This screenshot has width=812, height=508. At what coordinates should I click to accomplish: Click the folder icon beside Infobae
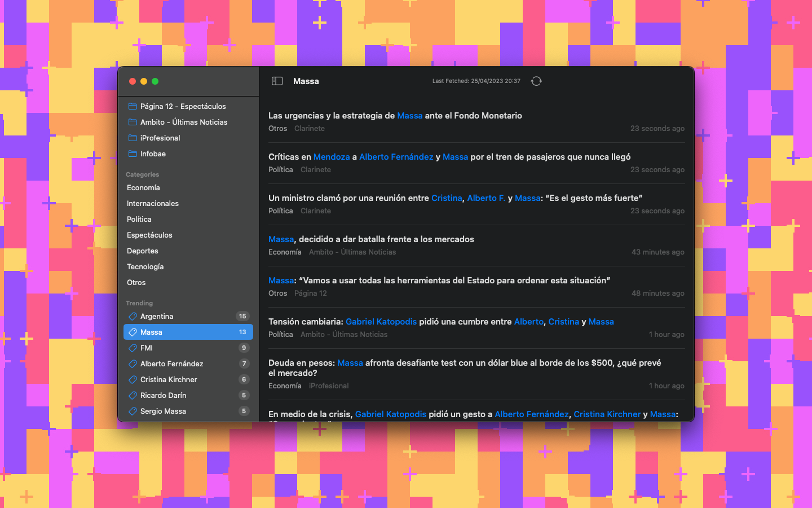coord(133,154)
